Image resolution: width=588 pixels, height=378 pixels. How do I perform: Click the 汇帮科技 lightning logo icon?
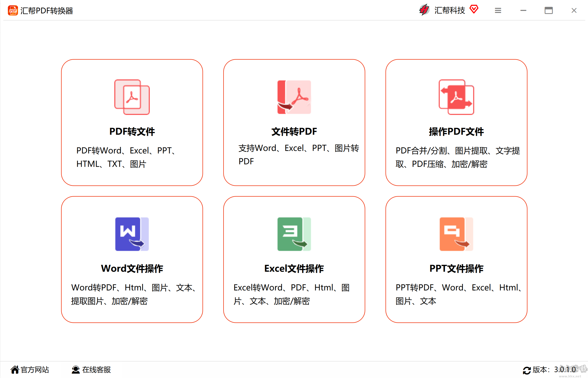424,10
